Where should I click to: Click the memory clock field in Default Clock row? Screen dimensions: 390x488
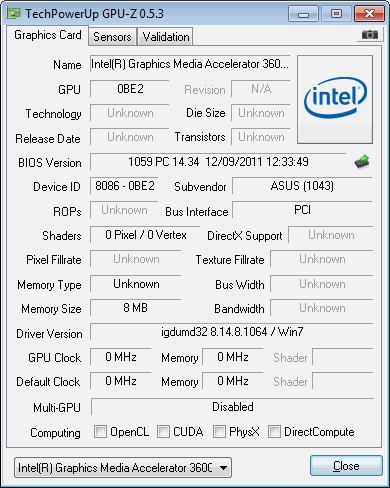click(233, 381)
